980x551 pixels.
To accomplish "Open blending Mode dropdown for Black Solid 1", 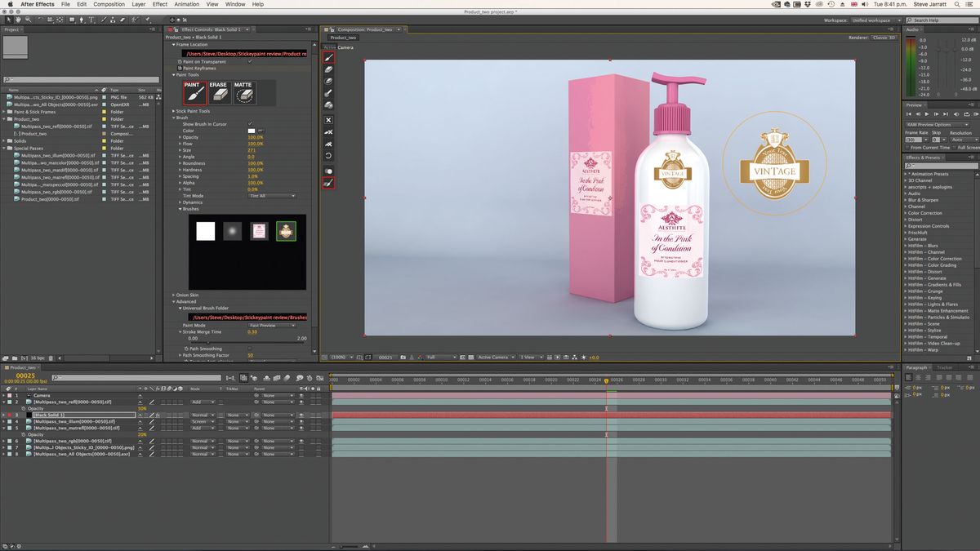I will pos(202,415).
